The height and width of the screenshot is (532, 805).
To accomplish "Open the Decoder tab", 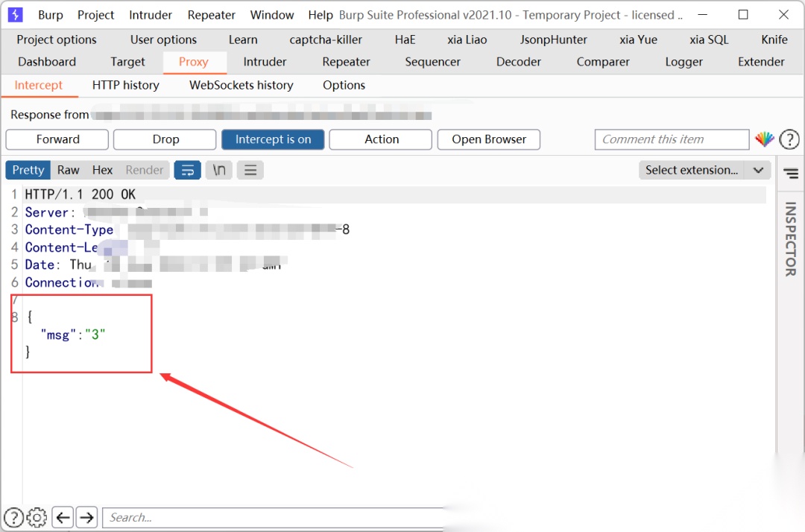I will point(519,62).
